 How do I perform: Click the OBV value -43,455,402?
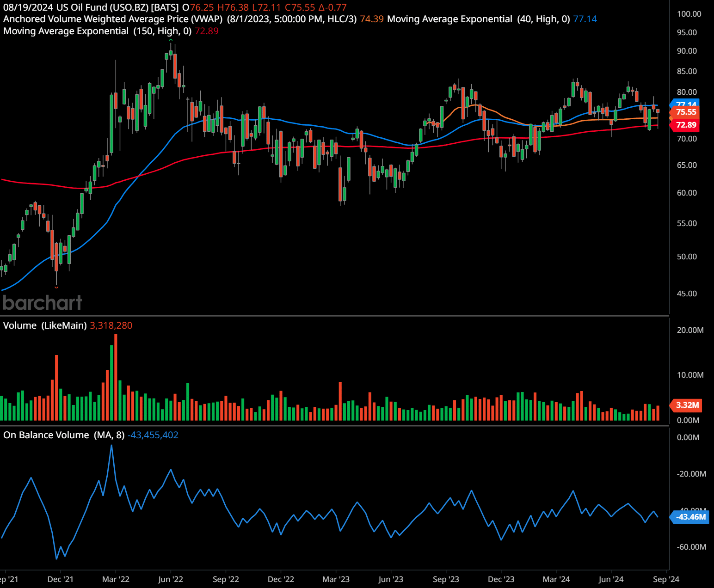click(x=153, y=435)
